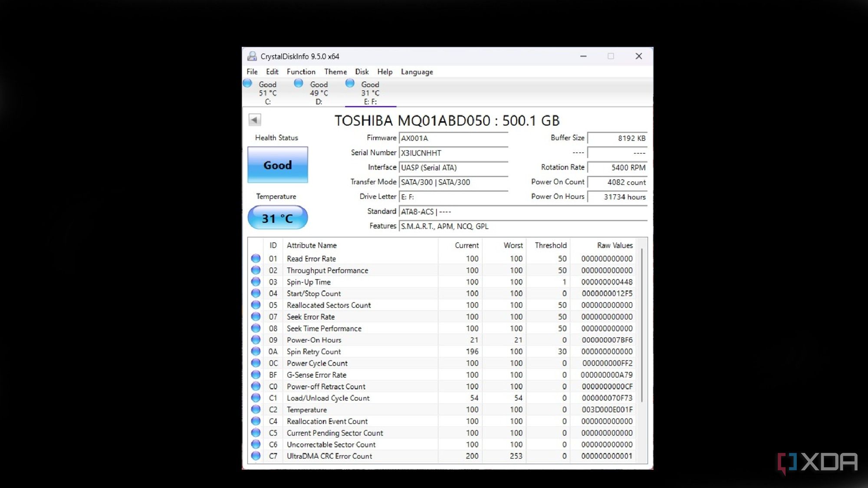Viewport: 868px width, 488px height.
Task: Click the Good health status button
Action: click(278, 165)
